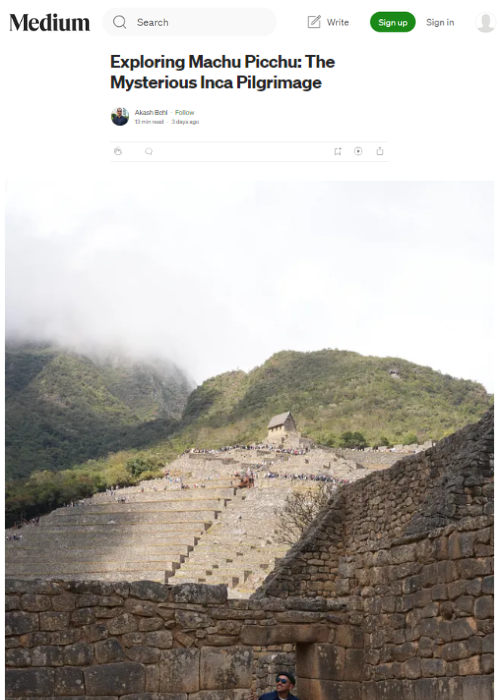Play the audio version with listen button
Screen dimensions: 500x700
click(x=358, y=151)
